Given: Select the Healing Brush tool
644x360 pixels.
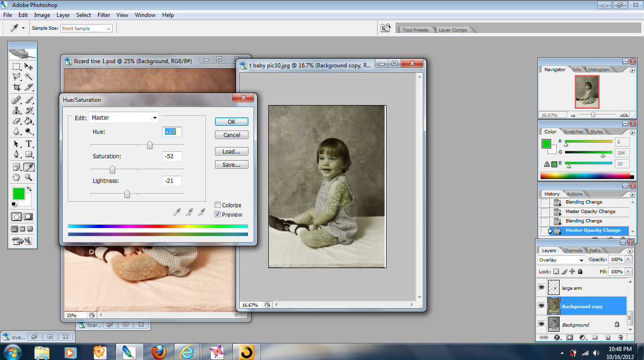Looking at the screenshot, I should pyautogui.click(x=17, y=100).
